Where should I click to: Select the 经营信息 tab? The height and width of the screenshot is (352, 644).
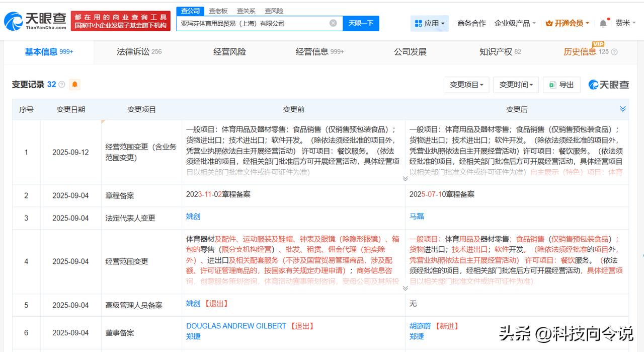pos(319,52)
